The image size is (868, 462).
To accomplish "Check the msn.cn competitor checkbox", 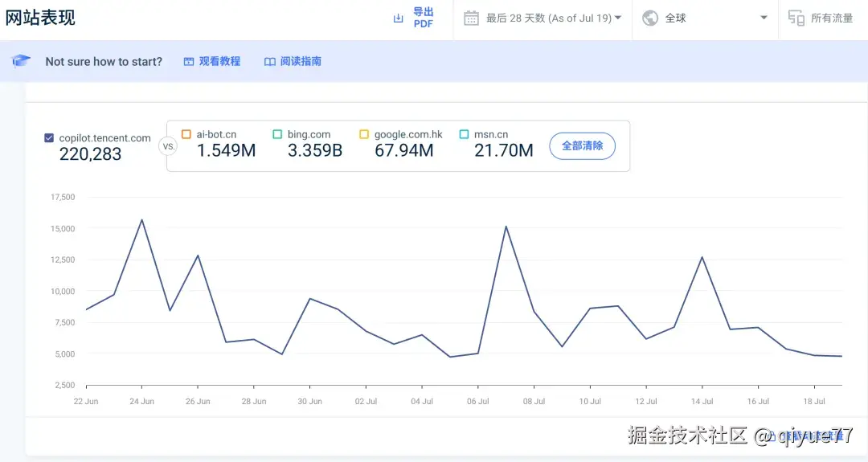I will tap(464, 134).
